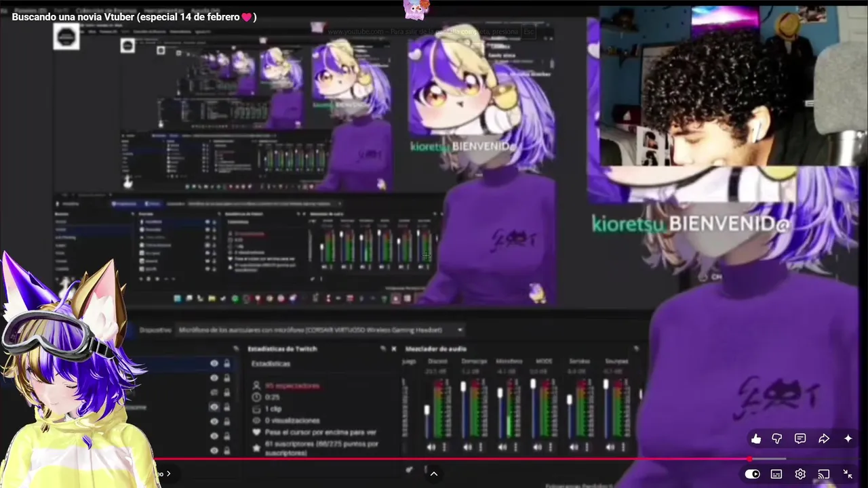
Task: Toggle eye icon on the source row ending 'ssome'
Action: point(214,407)
